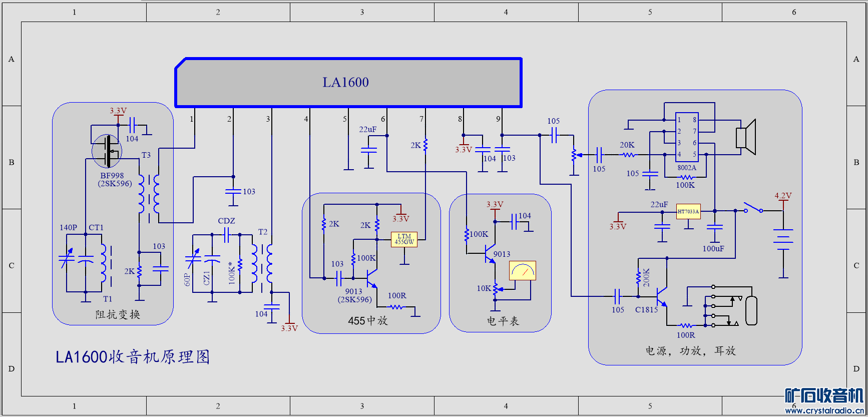Select the HT7033A voltage regulator box
Viewport: 868px width, 417px height.
pyautogui.click(x=688, y=211)
